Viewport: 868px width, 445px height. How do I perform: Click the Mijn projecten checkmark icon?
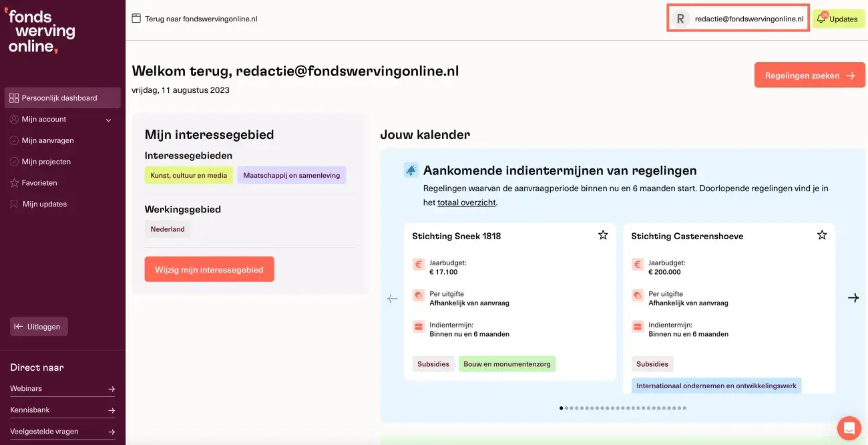(x=14, y=162)
